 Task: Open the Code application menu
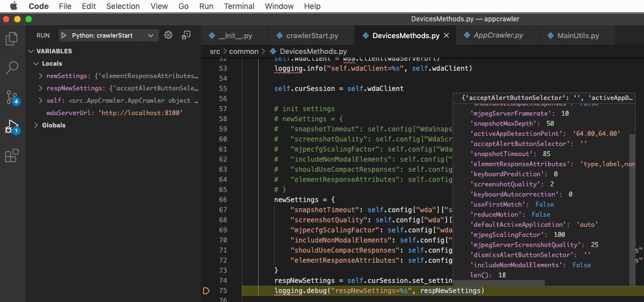pyautogui.click(x=39, y=6)
